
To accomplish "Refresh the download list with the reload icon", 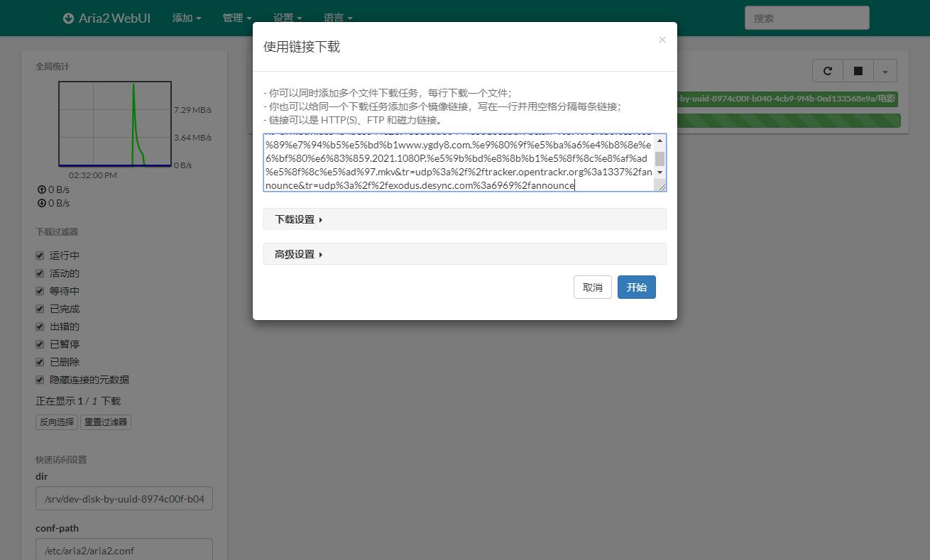I will 827,70.
